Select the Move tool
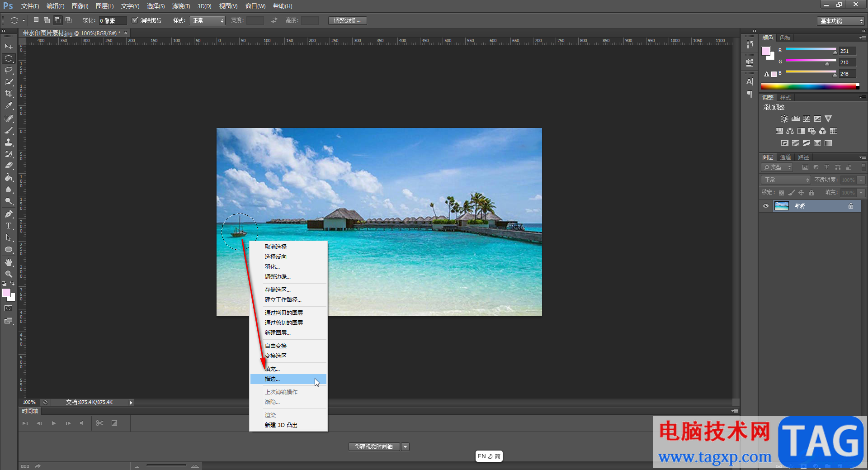This screenshot has height=470, width=868. pos(9,47)
